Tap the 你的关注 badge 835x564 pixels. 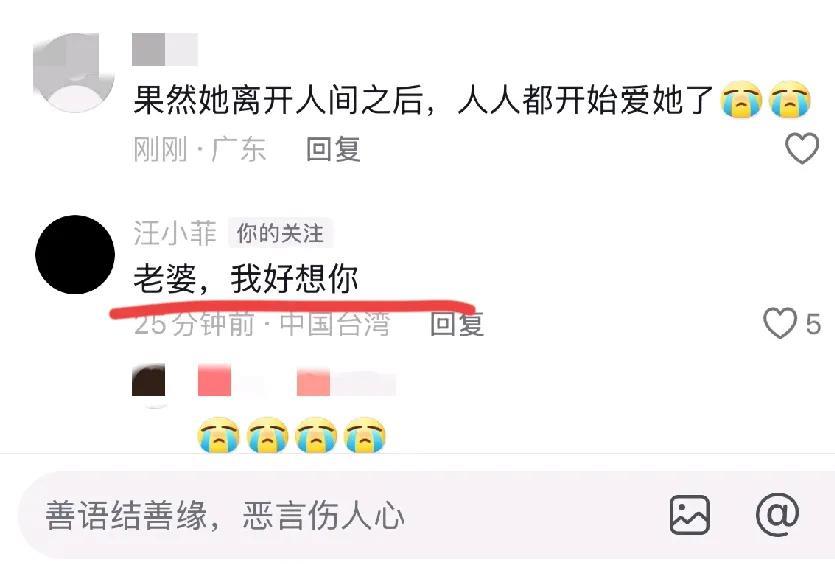click(280, 233)
